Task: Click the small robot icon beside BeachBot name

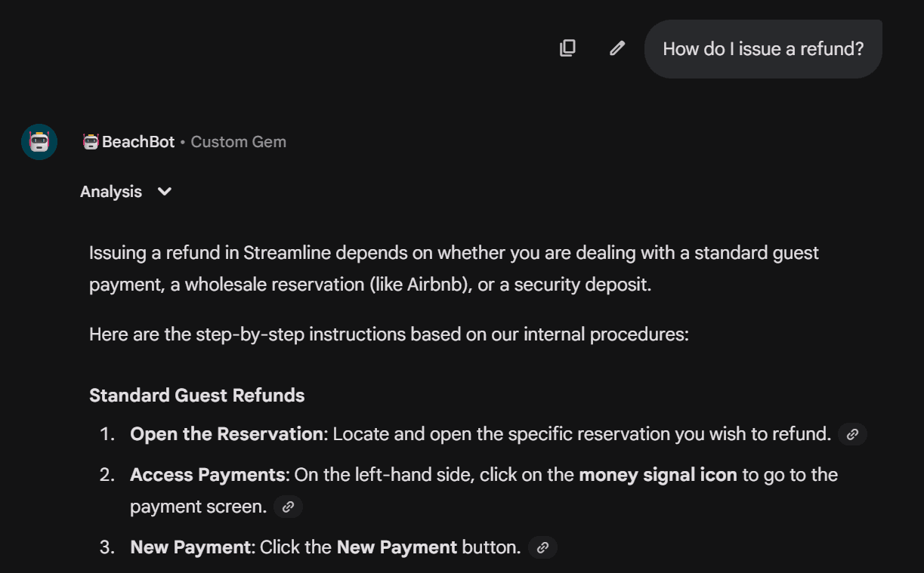Action: pyautogui.click(x=91, y=142)
